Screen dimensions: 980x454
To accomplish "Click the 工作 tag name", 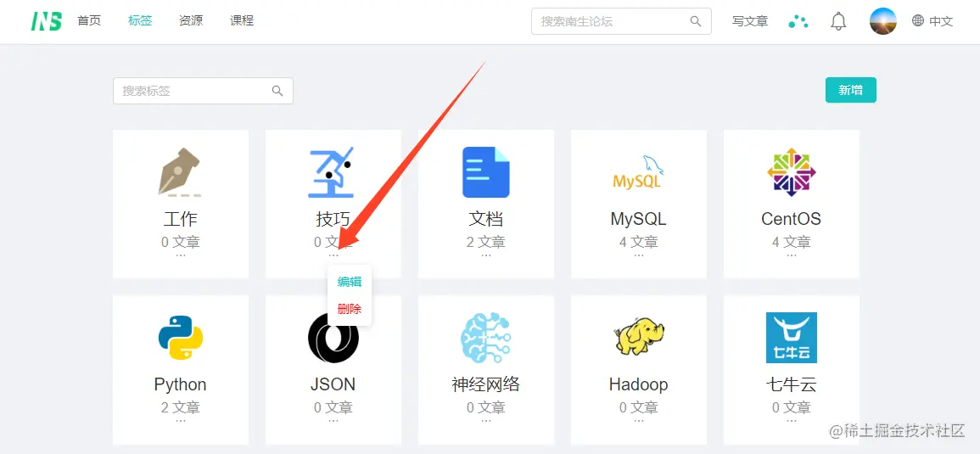I will (x=180, y=220).
